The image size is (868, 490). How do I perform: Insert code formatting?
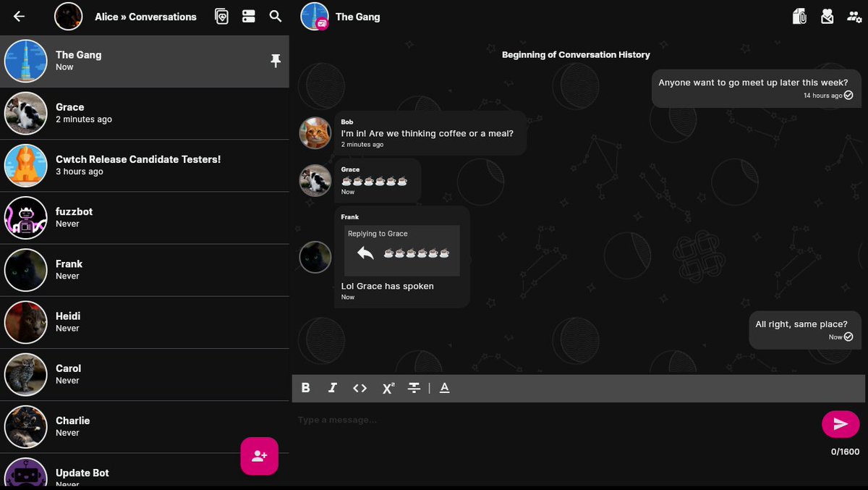coord(359,388)
